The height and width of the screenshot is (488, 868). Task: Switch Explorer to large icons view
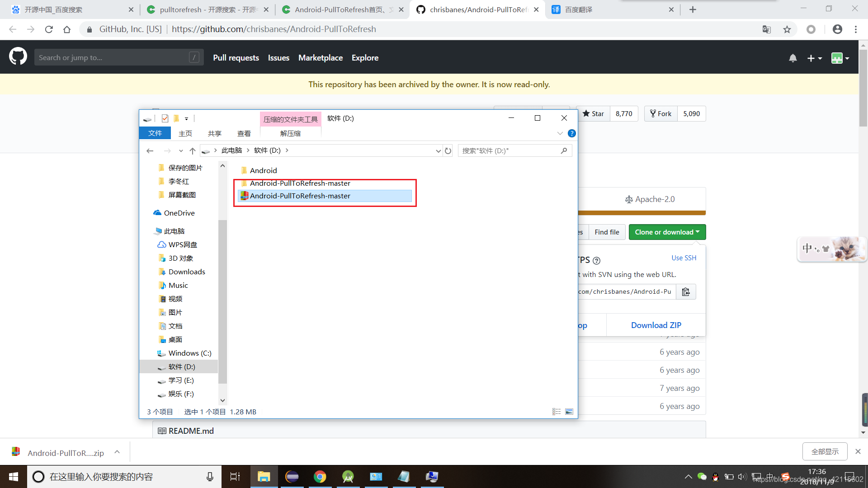[x=569, y=412]
